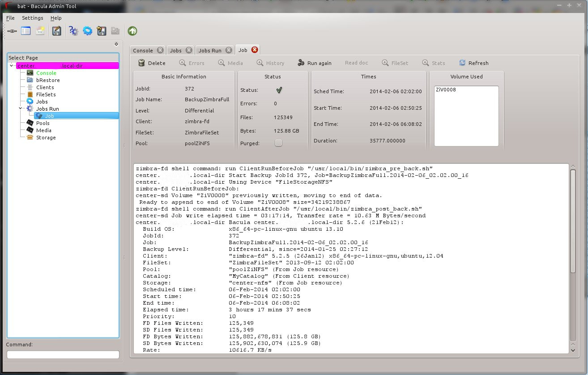Click the Media button
The image size is (588, 375).
[x=230, y=63]
